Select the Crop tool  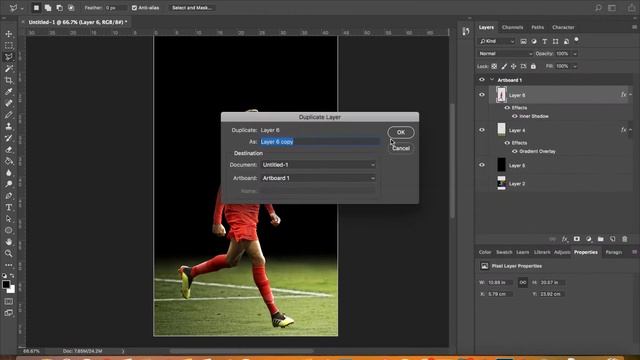point(9,80)
